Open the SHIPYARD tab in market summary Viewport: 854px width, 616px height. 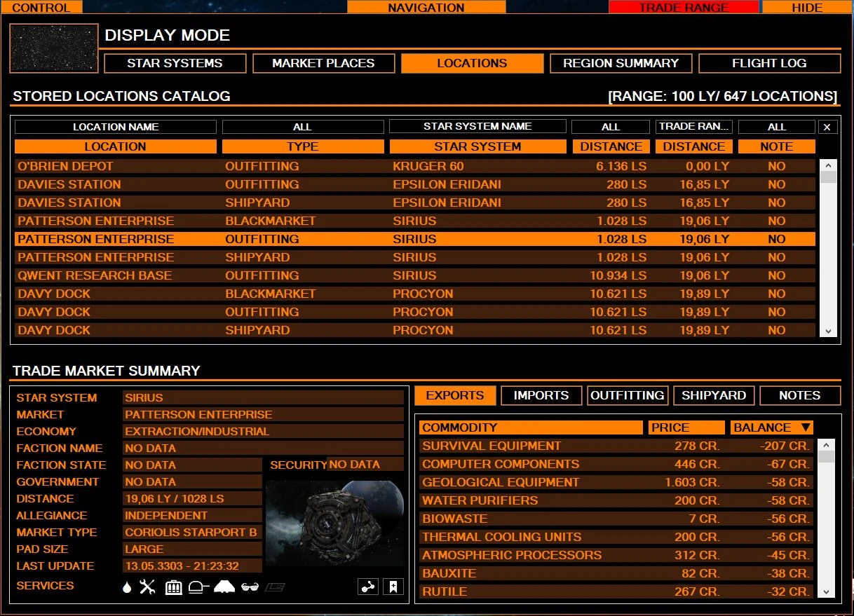point(714,395)
